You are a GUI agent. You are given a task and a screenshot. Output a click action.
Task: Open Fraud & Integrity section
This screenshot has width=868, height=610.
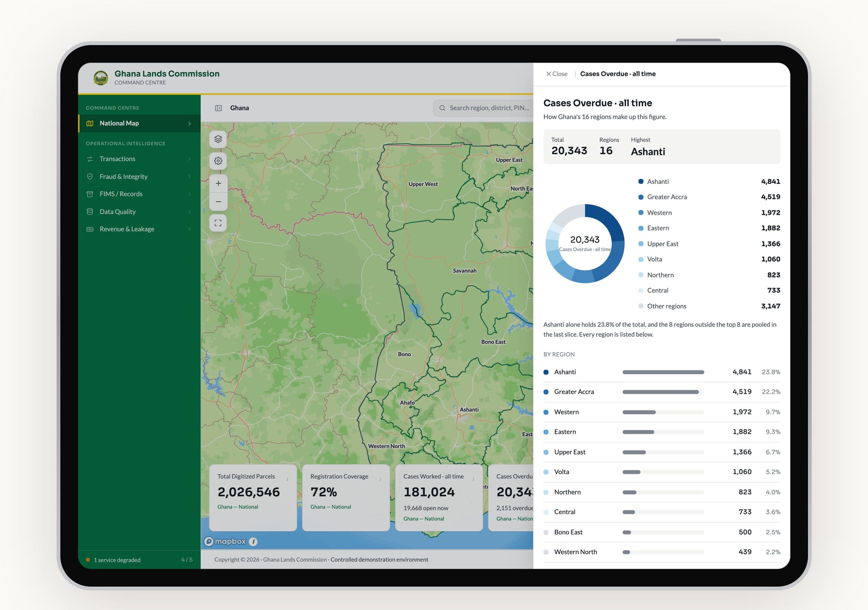[x=139, y=177]
